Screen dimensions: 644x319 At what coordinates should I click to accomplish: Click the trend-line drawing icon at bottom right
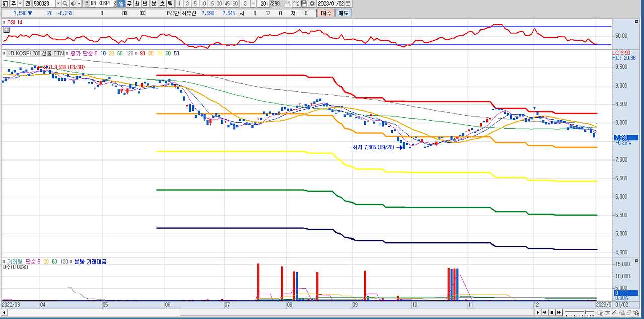(607, 313)
